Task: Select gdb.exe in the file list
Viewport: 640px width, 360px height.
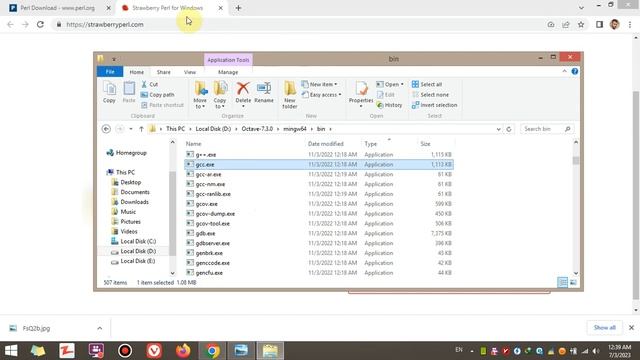Action: coord(205,233)
